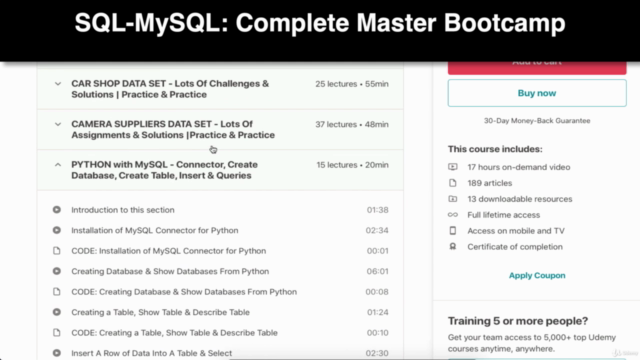Open lecture Installation of MySQL Connector for Python
The height and width of the screenshot is (360, 640).
click(155, 230)
